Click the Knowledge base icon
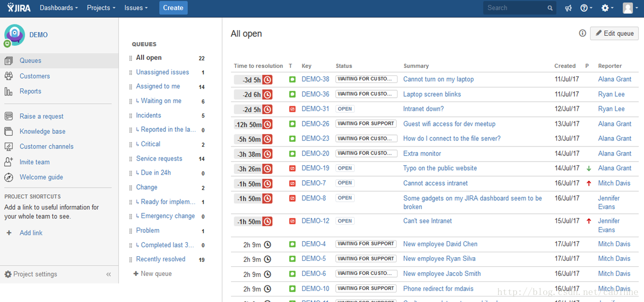The width and height of the screenshot is (644, 302). pos(9,131)
